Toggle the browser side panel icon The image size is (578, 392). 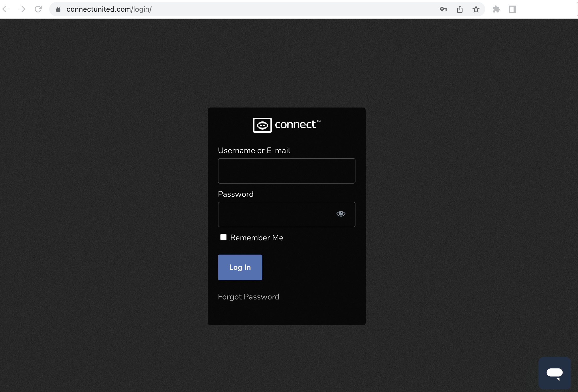click(x=513, y=9)
